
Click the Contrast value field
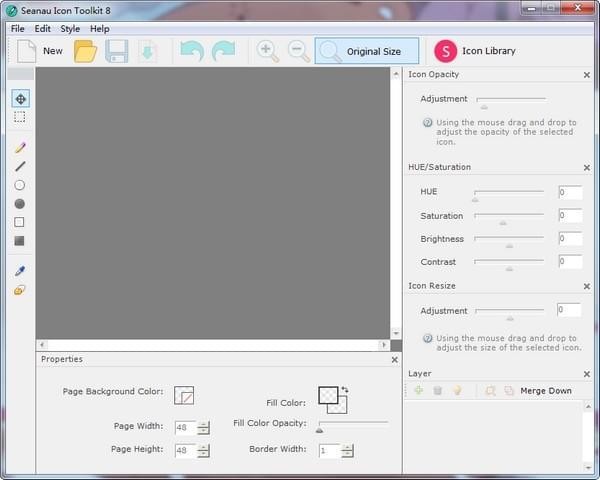click(570, 261)
